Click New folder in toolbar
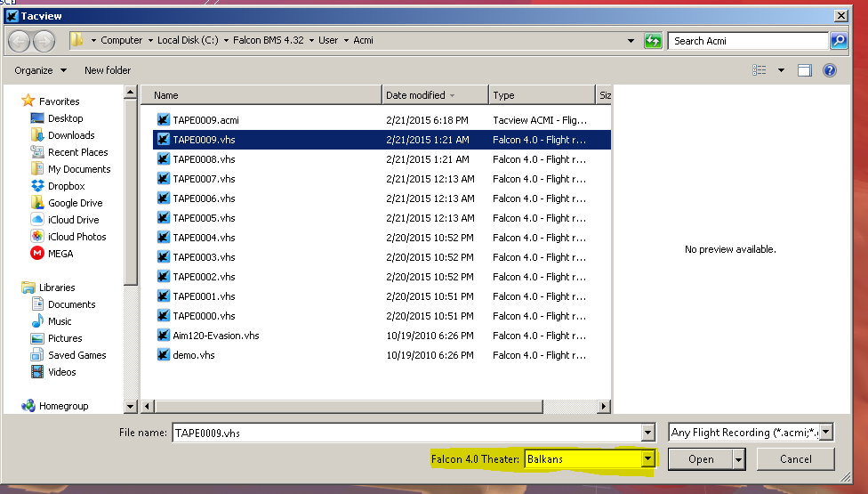 tap(108, 70)
